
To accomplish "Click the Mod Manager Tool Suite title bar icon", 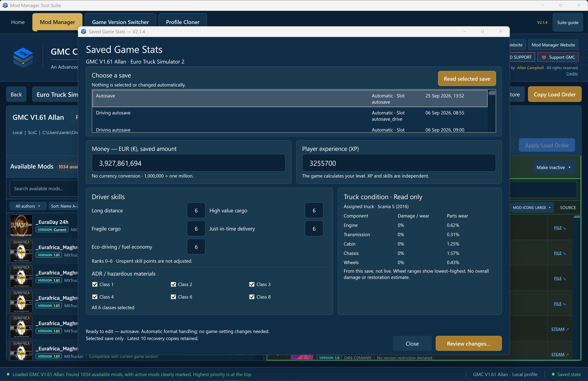I will tap(5, 5).
